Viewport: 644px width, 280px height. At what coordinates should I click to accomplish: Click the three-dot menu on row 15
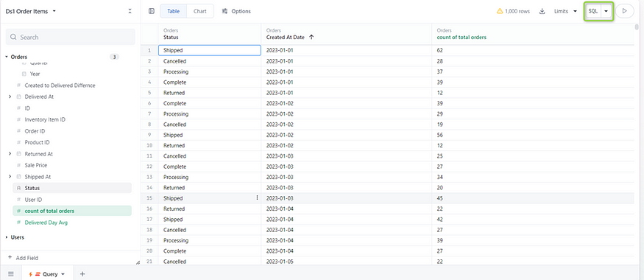point(257,197)
